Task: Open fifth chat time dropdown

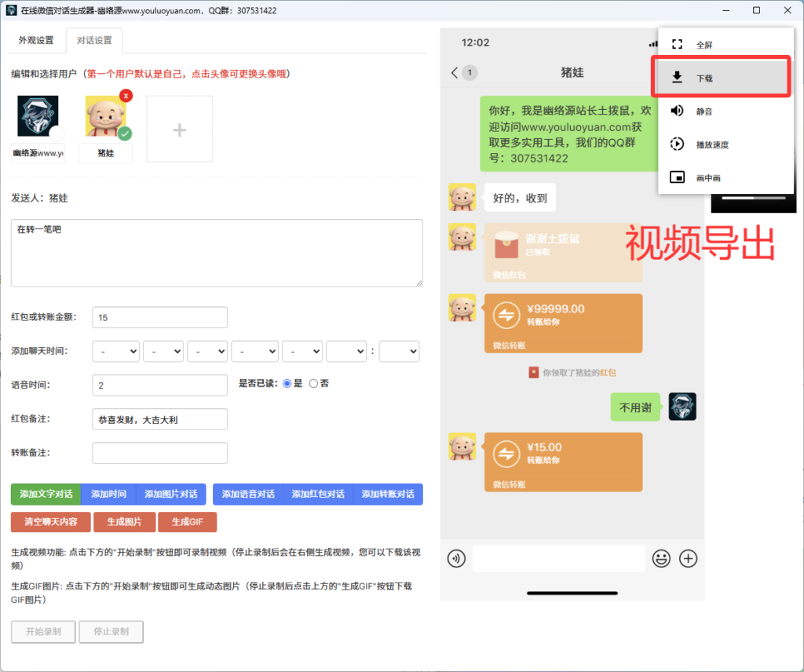Action: pyautogui.click(x=302, y=351)
